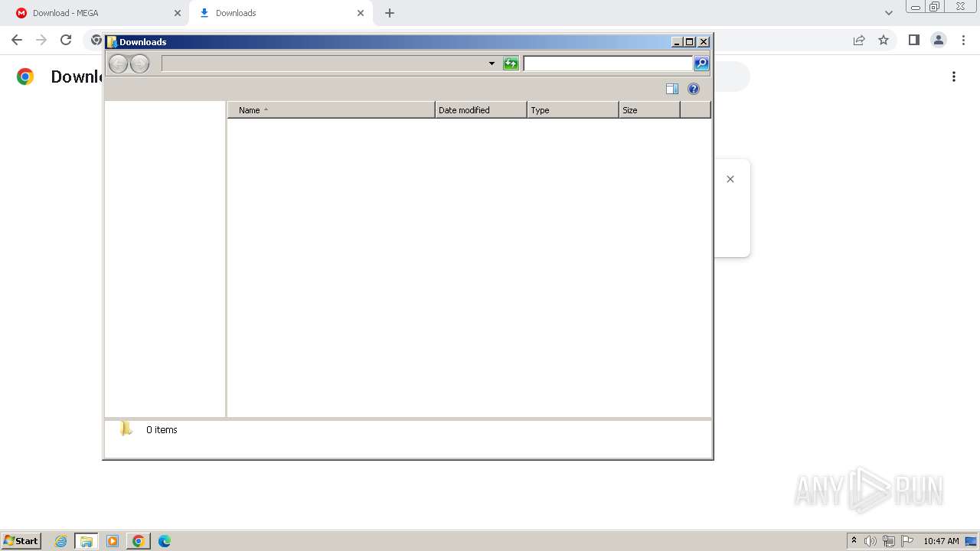This screenshot has height=551, width=980.
Task: Share this page icon in Chrome
Action: pyautogui.click(x=859, y=40)
